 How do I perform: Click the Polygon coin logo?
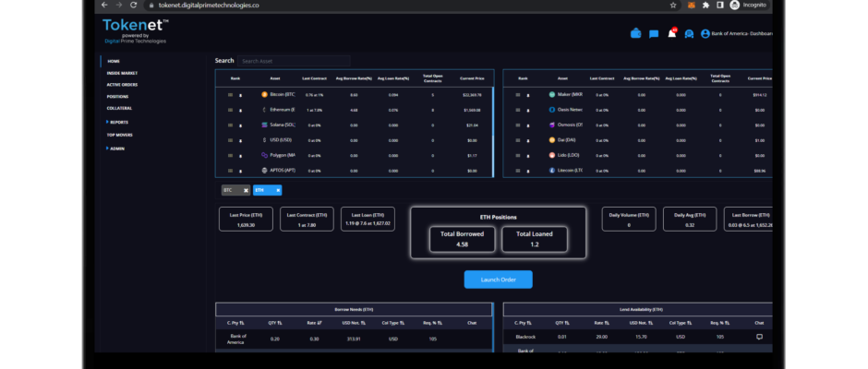pos(265,156)
